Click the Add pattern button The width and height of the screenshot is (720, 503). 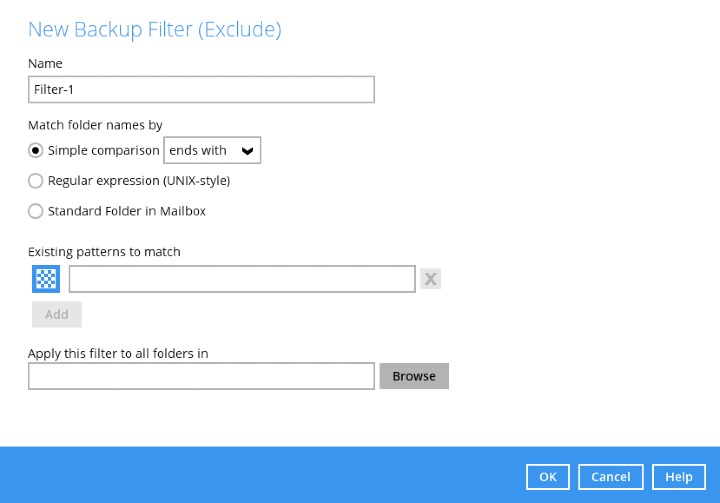pyautogui.click(x=57, y=314)
